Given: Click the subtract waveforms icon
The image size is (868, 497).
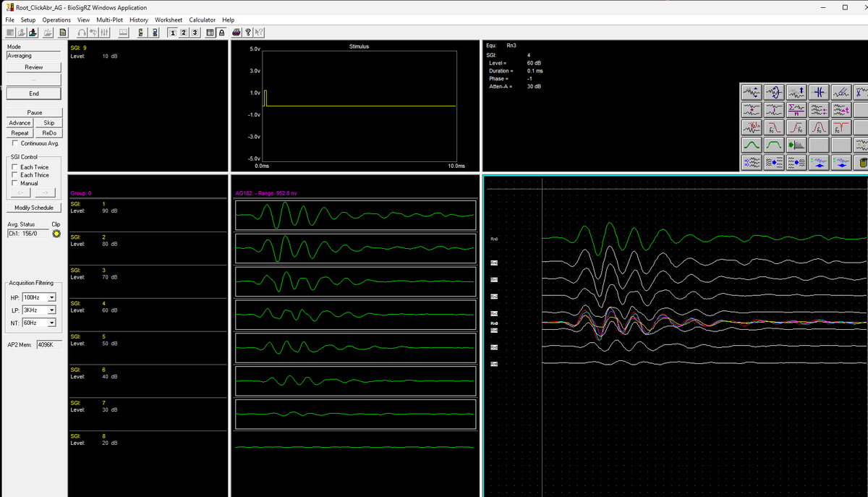Looking at the screenshot, I should (774, 110).
